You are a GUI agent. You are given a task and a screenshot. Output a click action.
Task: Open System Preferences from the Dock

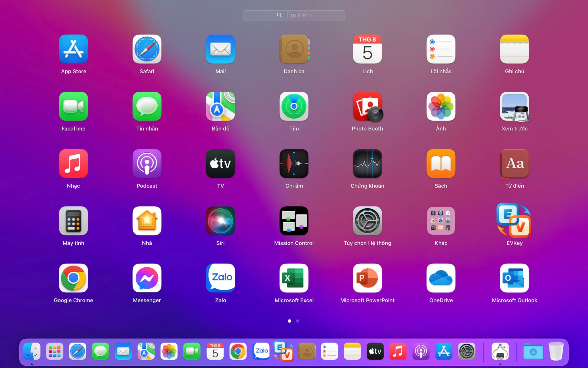click(467, 351)
